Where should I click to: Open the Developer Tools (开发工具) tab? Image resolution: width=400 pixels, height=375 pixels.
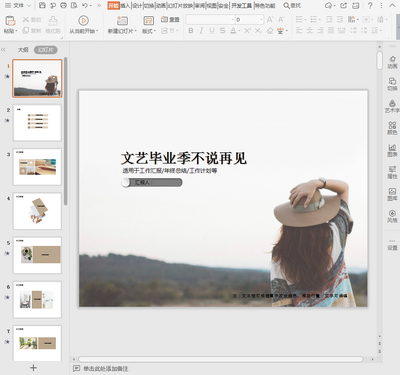241,5
